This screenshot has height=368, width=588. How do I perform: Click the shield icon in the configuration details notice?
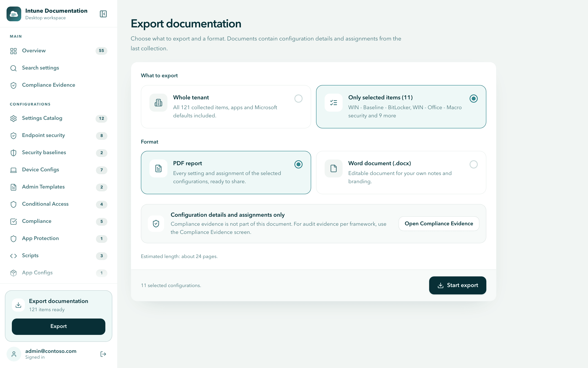coord(156,224)
